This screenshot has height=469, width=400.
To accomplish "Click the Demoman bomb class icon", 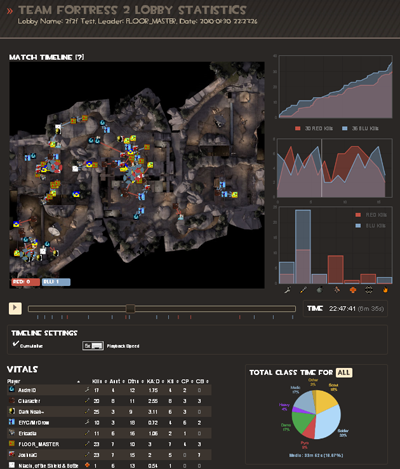I will click(319, 290).
